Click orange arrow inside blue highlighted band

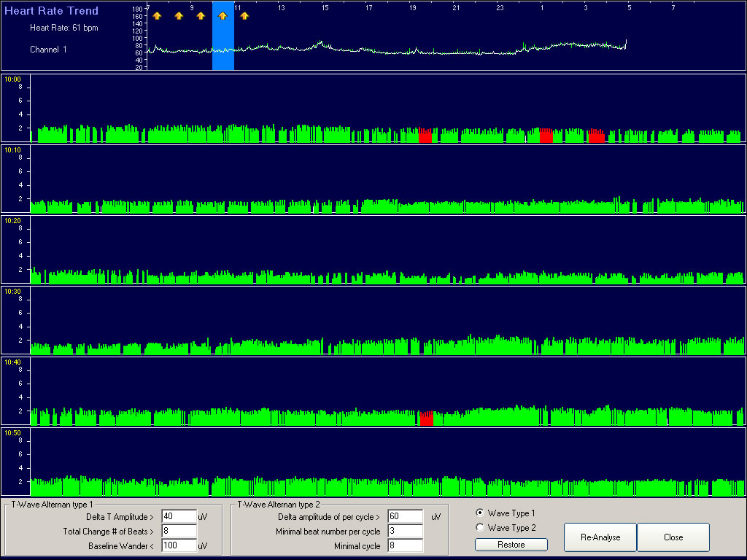pos(222,15)
